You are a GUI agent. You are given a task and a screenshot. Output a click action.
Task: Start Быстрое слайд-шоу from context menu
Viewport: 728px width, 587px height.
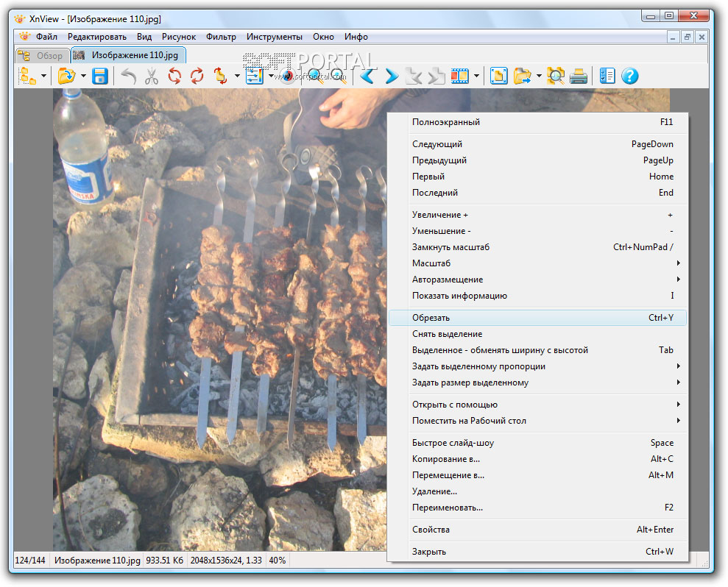[x=537, y=443]
